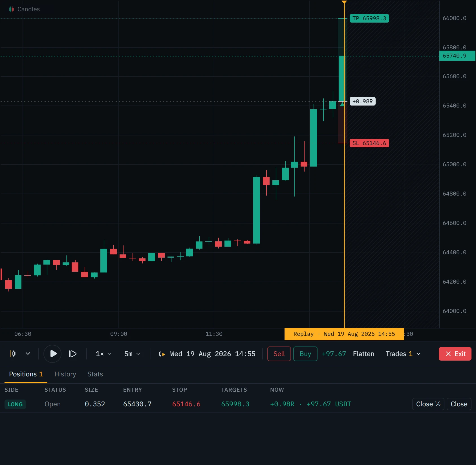Image resolution: width=476 pixels, height=465 pixels.
Task: Open the 5m interval dropdown
Action: tap(132, 354)
